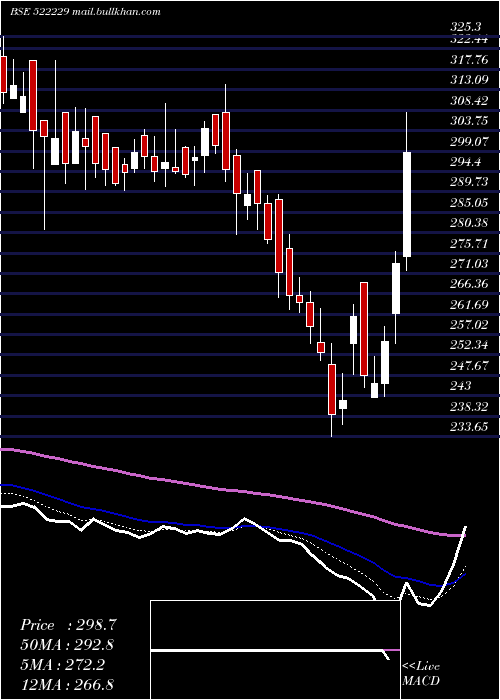Select the 303.75 price axis label
The image size is (500, 700).
point(469,121)
